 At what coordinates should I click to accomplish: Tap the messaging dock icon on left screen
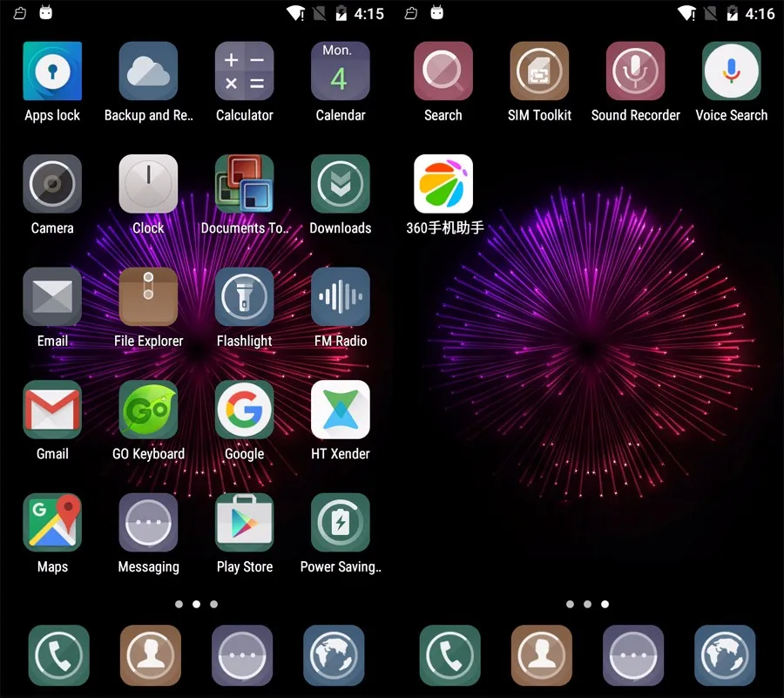242,655
